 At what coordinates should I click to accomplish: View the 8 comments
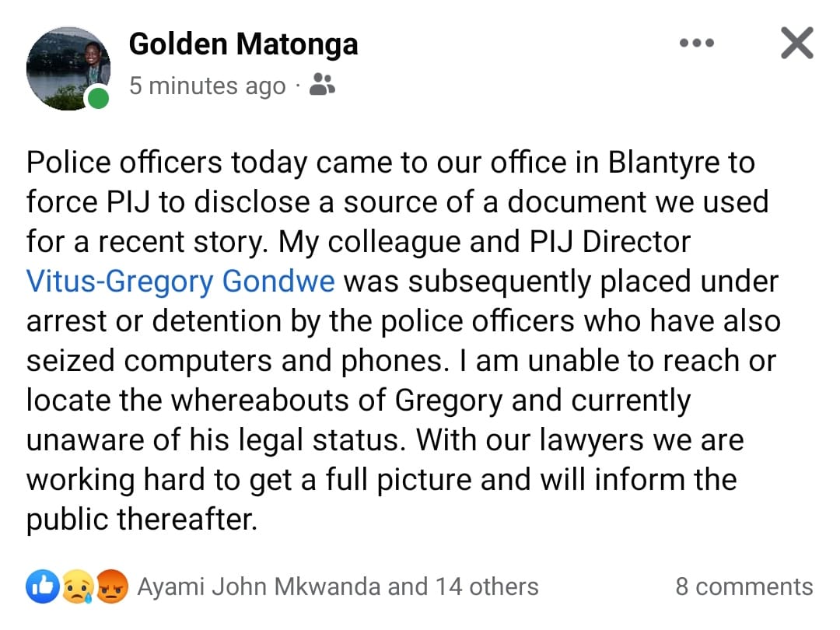(x=744, y=586)
